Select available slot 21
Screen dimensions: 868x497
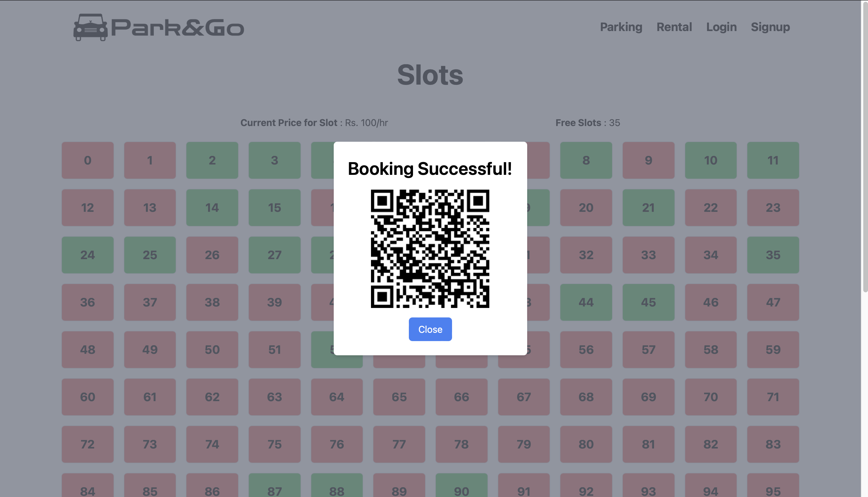click(648, 208)
